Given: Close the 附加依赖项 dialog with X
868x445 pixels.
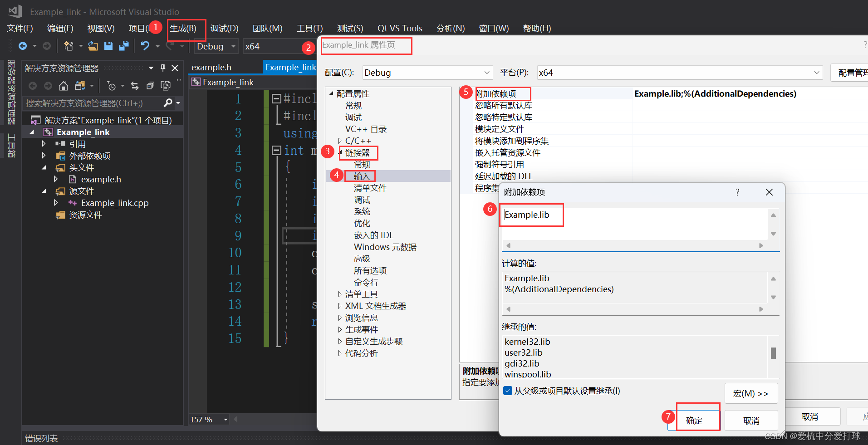Looking at the screenshot, I should (769, 192).
